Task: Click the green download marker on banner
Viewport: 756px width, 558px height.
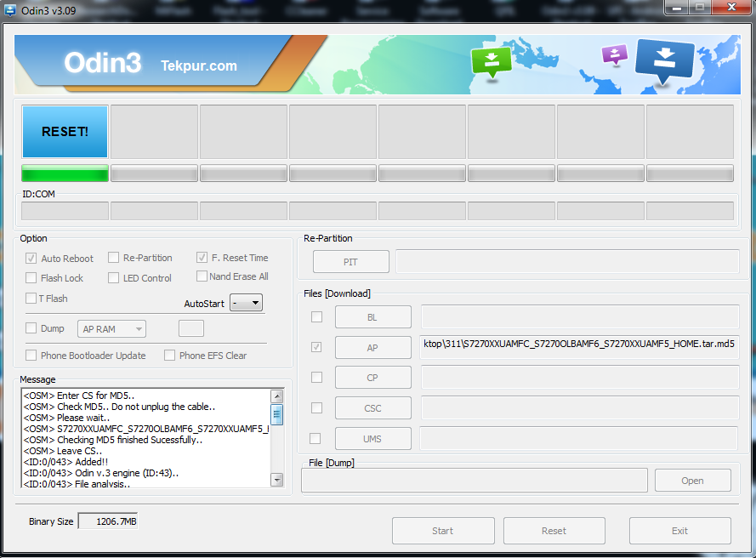Action: pyautogui.click(x=491, y=62)
